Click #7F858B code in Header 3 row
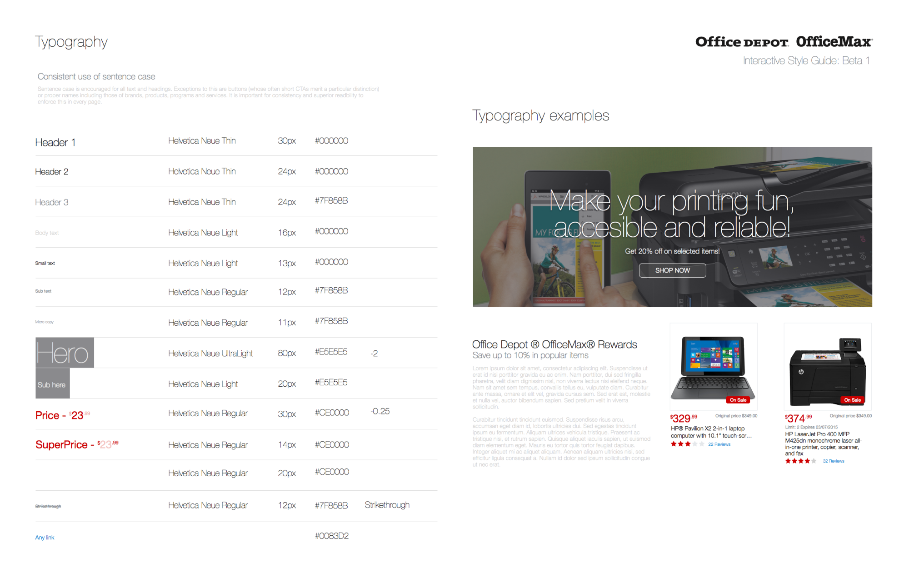This screenshot has height=588, width=909. 331,200
